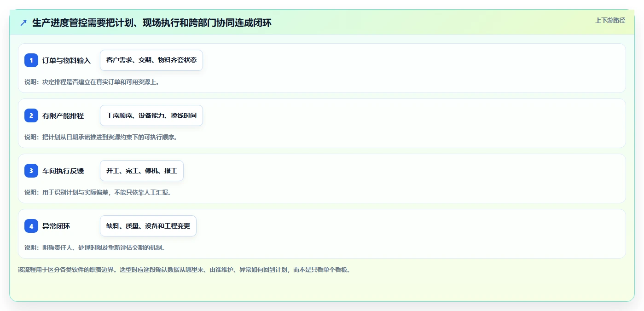This screenshot has height=311, width=644.
Task: Click the 有限产能排程 step title
Action: [x=63, y=115]
